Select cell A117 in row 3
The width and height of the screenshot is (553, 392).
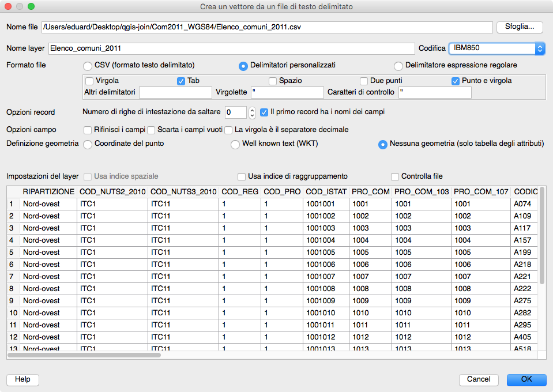click(x=524, y=228)
